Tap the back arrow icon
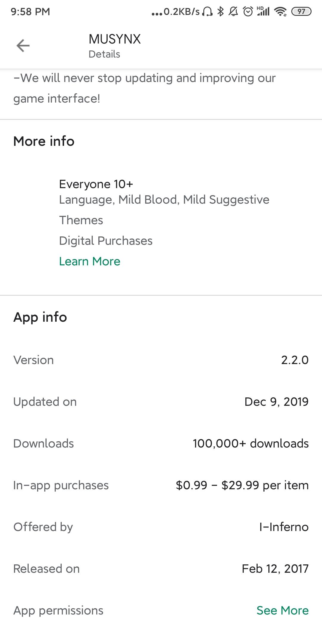Viewport: 322px width, 644px height. (23, 46)
